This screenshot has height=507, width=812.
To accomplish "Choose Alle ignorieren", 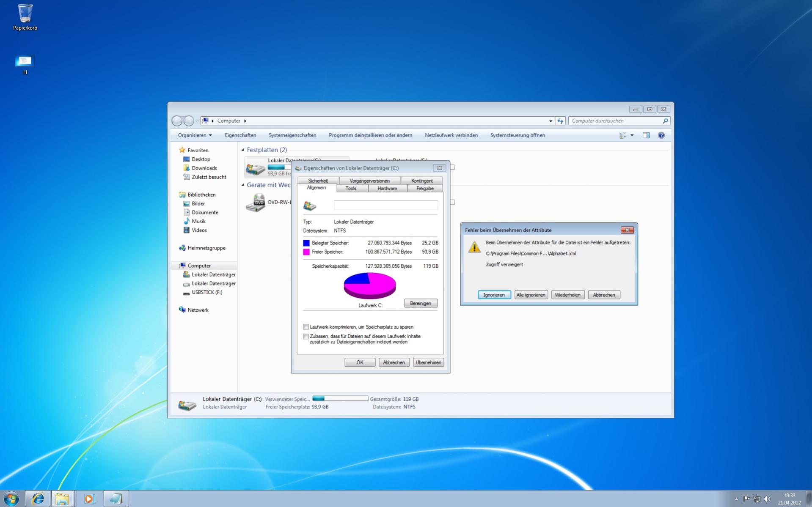I will (x=531, y=295).
